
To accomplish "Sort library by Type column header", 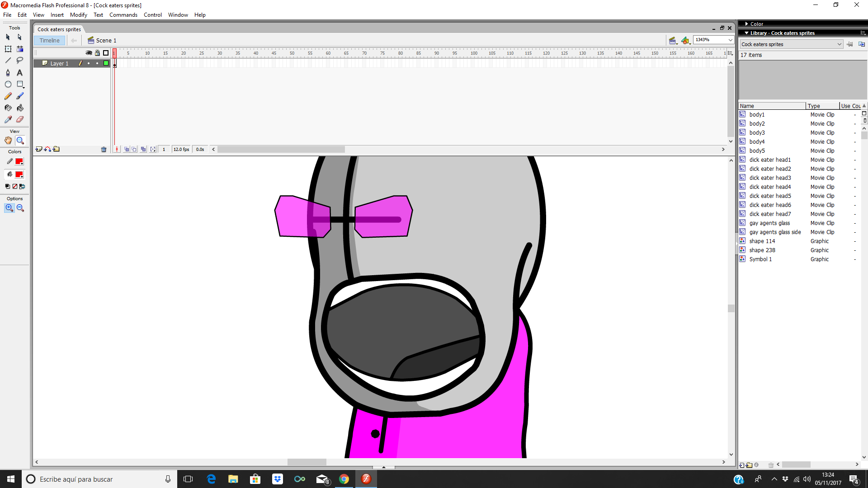I will coord(823,106).
